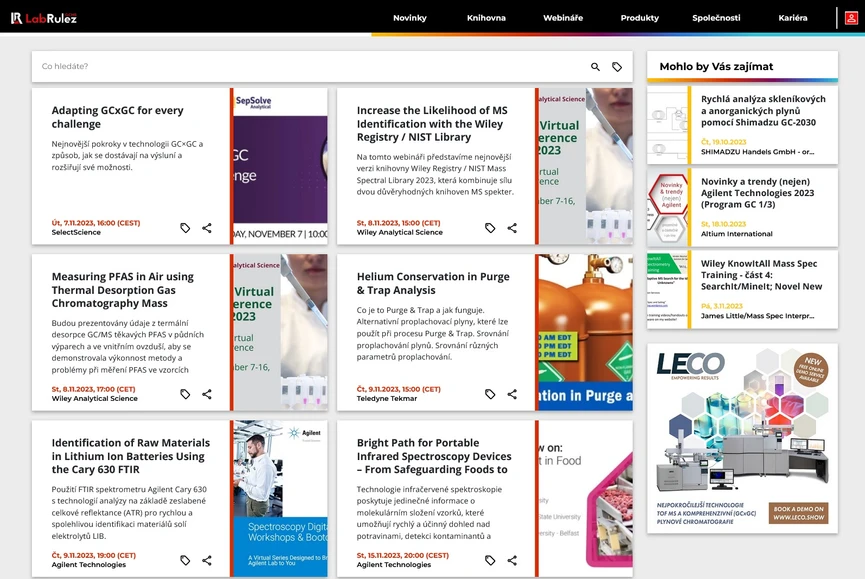Click 'Wiley Analytical Science' under PFAS card
Image resolution: width=865 pixels, height=579 pixels.
pyautogui.click(x=94, y=399)
